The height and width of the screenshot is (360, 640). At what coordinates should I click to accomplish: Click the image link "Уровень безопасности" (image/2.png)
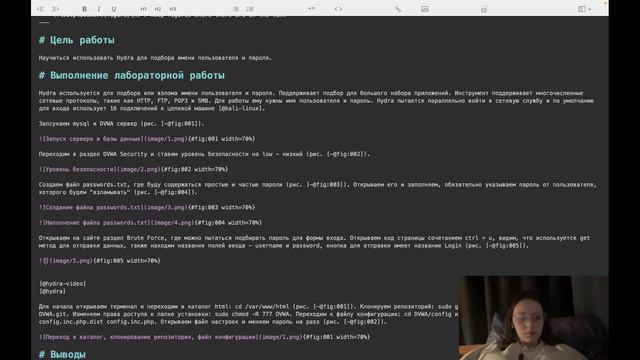coord(100,169)
